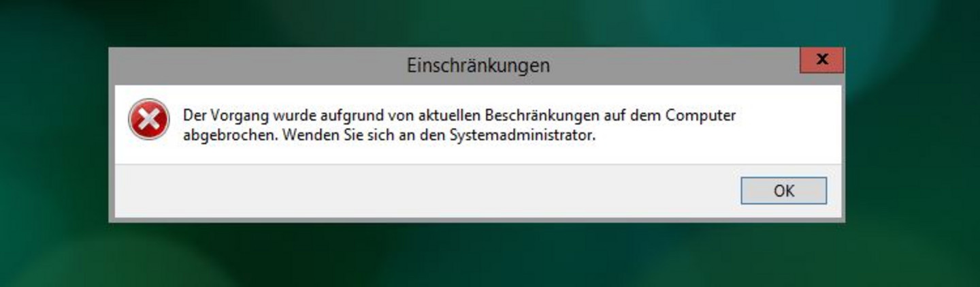Select the word Systemadministrator in message
Screen dimensions: 980x287
[522, 135]
